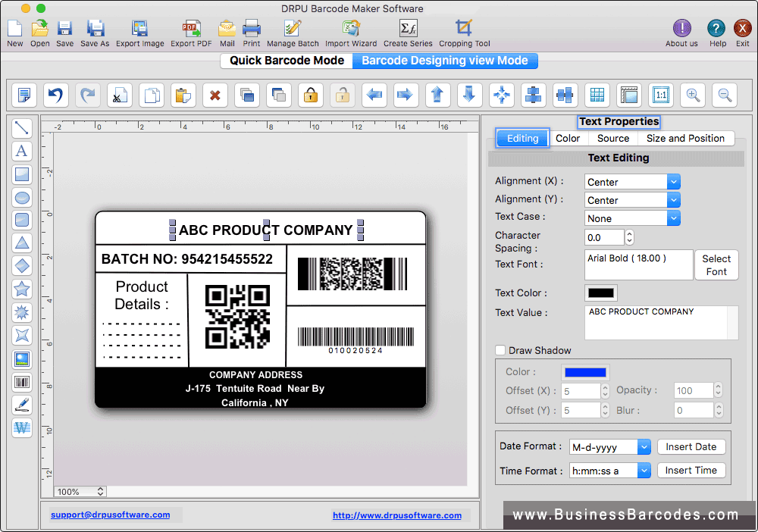This screenshot has width=758, height=532.
Task: Select the Star shape tool
Action: click(x=22, y=289)
